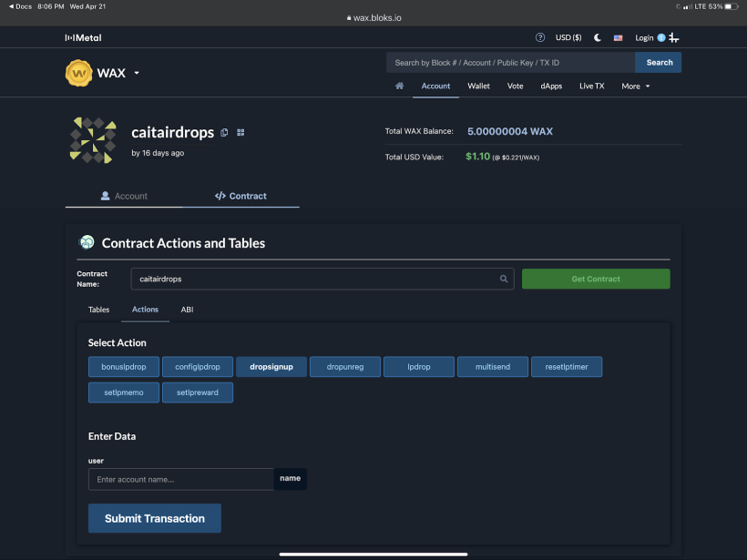747x560 pixels.
Task: Toggle dark mode moon icon
Action: pos(598,37)
